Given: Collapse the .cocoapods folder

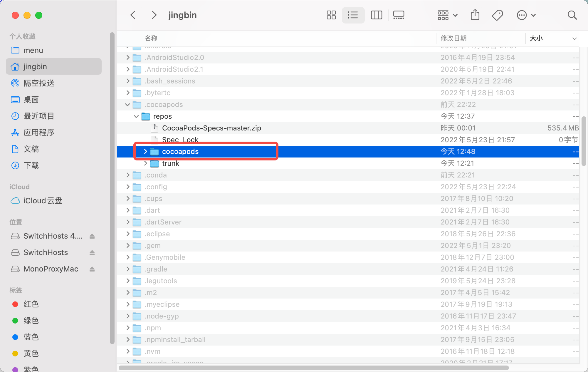Looking at the screenshot, I should 127,105.
